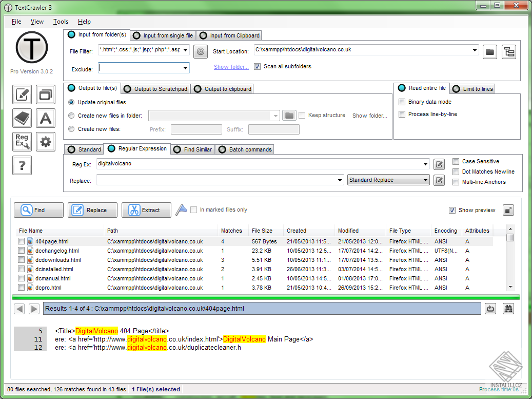Select Output to Scratchpad tab
Screen dimensions: 532x399
tap(156, 89)
